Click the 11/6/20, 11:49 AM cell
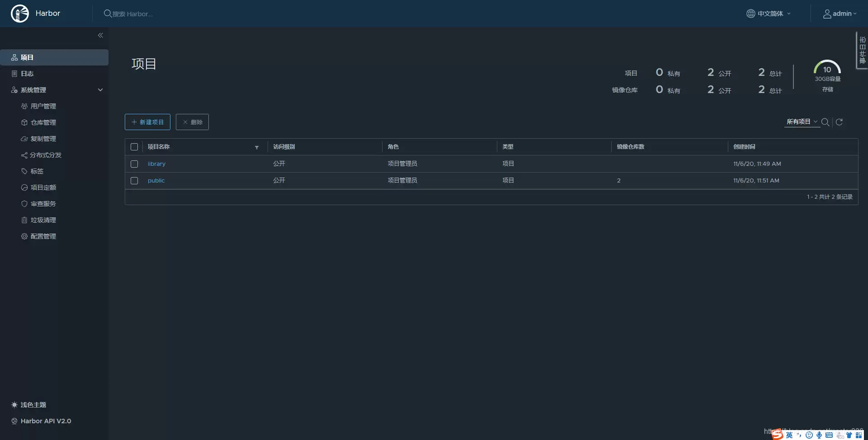The width and height of the screenshot is (868, 440). point(757,164)
